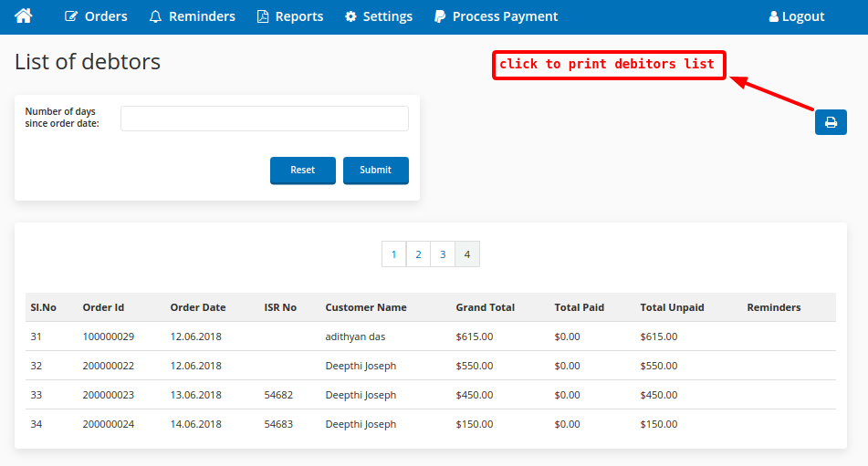The image size is (868, 466).
Task: Click the Total Unpaid column header
Action: (672, 307)
